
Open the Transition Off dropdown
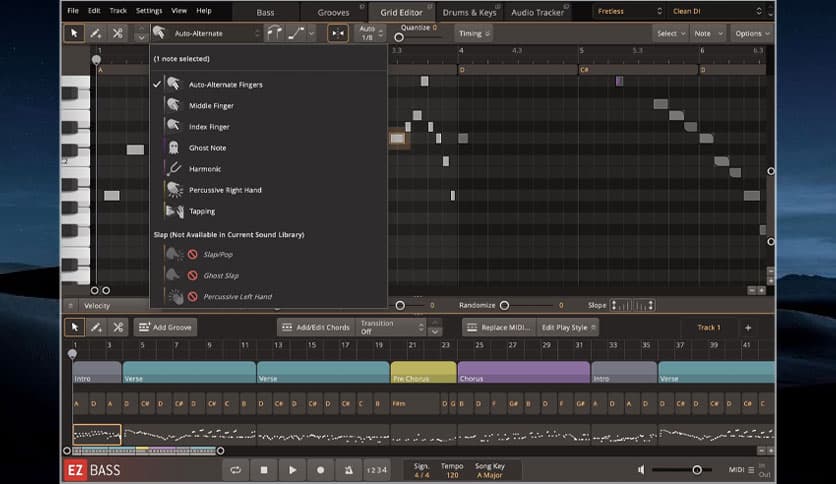(393, 327)
